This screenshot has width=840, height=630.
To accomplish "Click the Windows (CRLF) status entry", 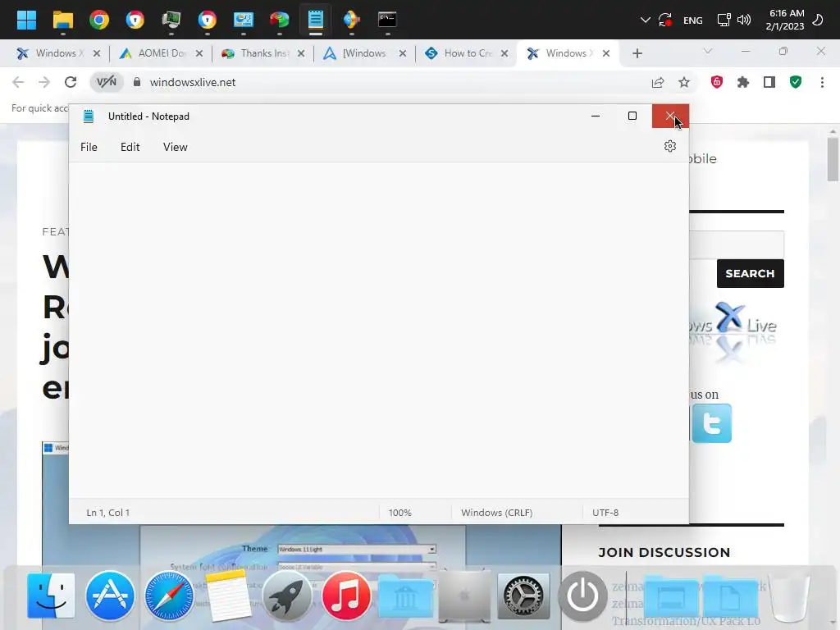I will 496,513.
